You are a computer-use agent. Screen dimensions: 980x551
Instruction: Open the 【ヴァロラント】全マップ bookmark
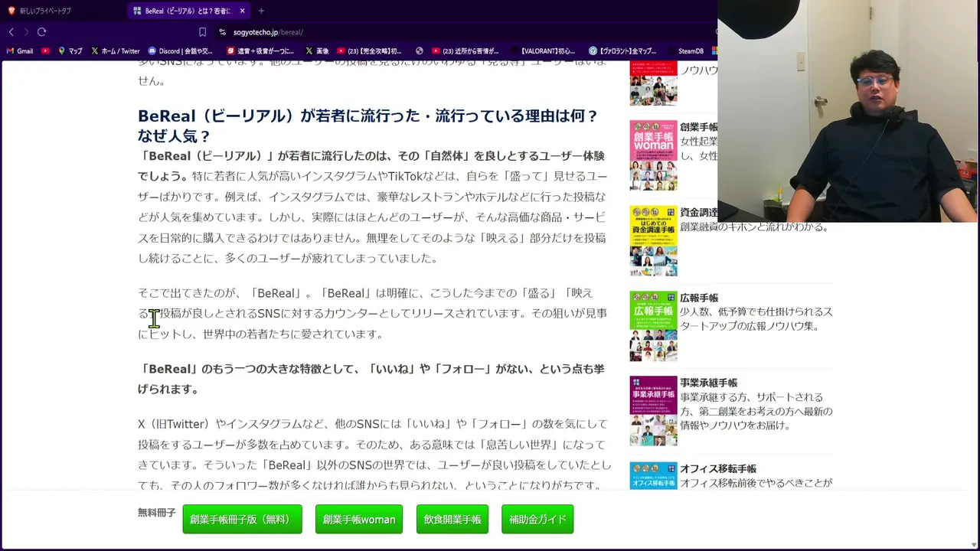click(622, 51)
